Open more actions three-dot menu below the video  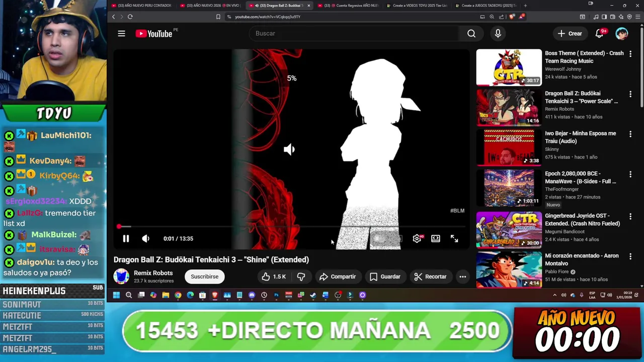click(463, 277)
